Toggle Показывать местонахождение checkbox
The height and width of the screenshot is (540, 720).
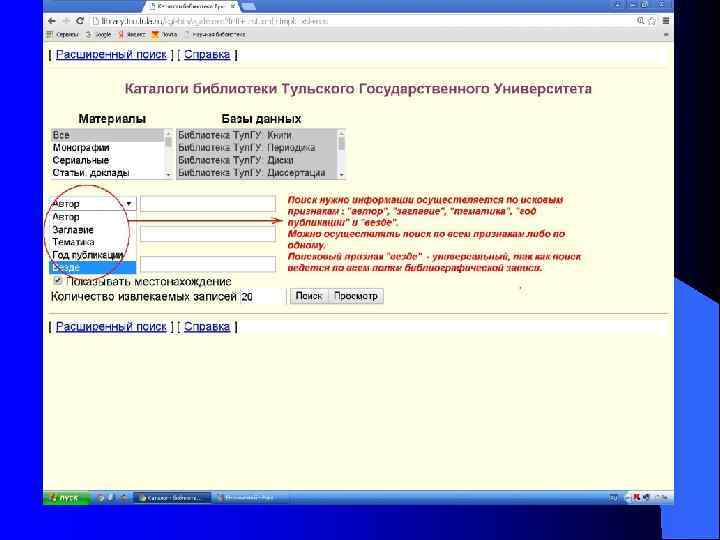(58, 280)
